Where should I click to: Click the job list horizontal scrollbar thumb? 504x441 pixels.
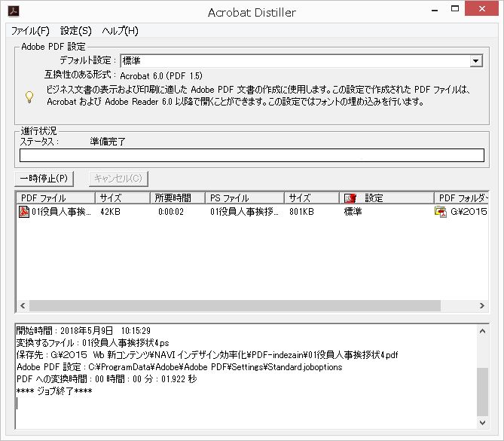coord(235,305)
